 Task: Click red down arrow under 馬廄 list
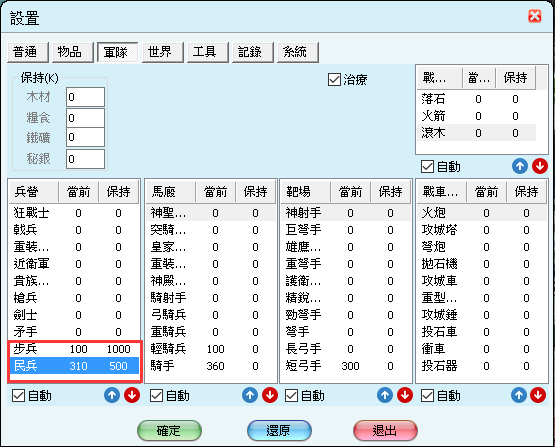(x=270, y=395)
